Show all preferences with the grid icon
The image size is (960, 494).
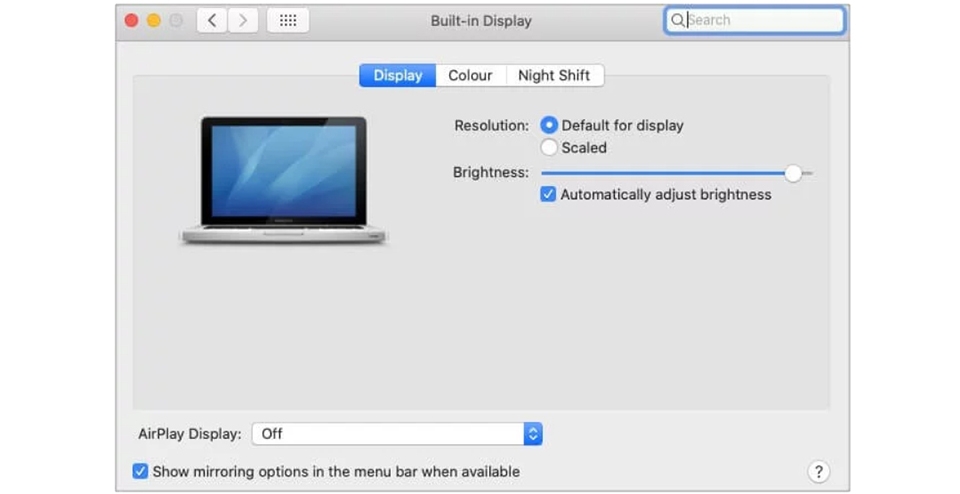[288, 21]
